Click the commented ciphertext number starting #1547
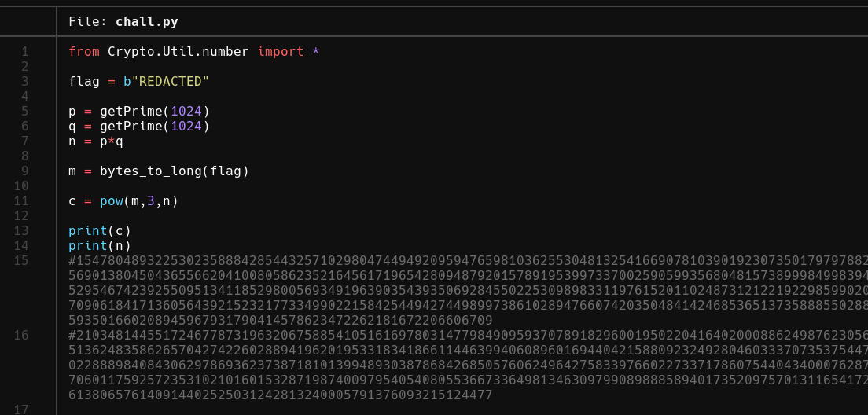This screenshot has height=415, width=868. point(469,291)
